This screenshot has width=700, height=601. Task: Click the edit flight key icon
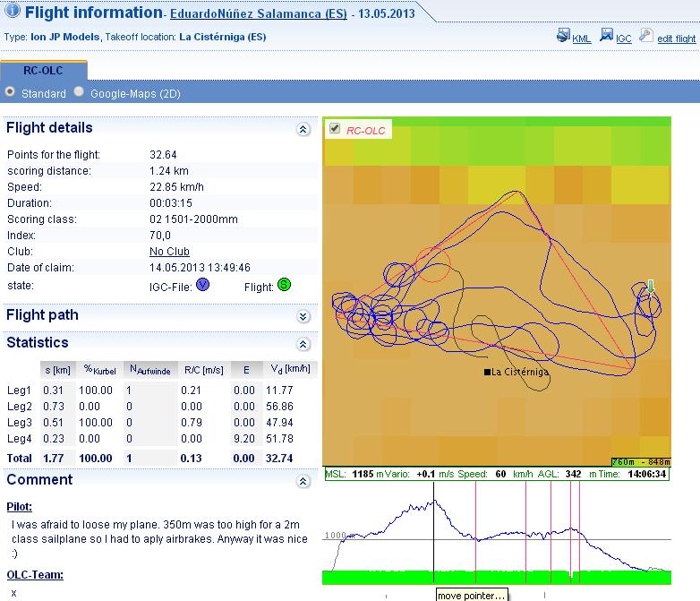tap(646, 37)
